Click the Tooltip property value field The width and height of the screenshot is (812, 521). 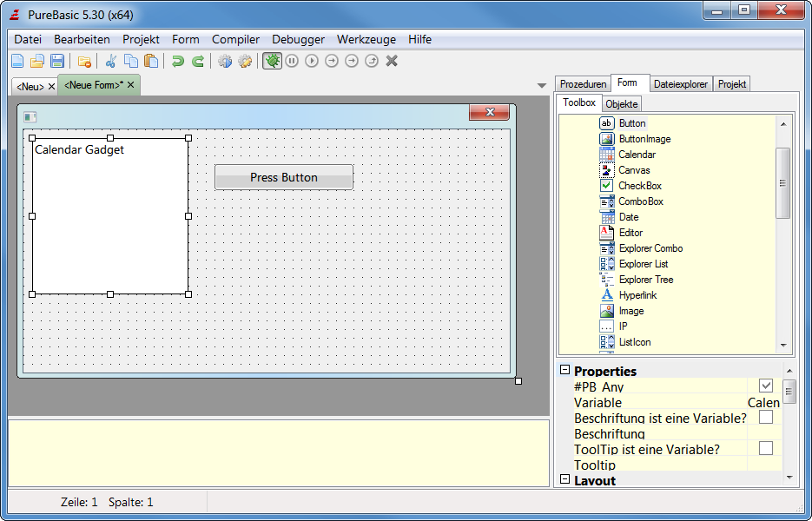(x=764, y=465)
